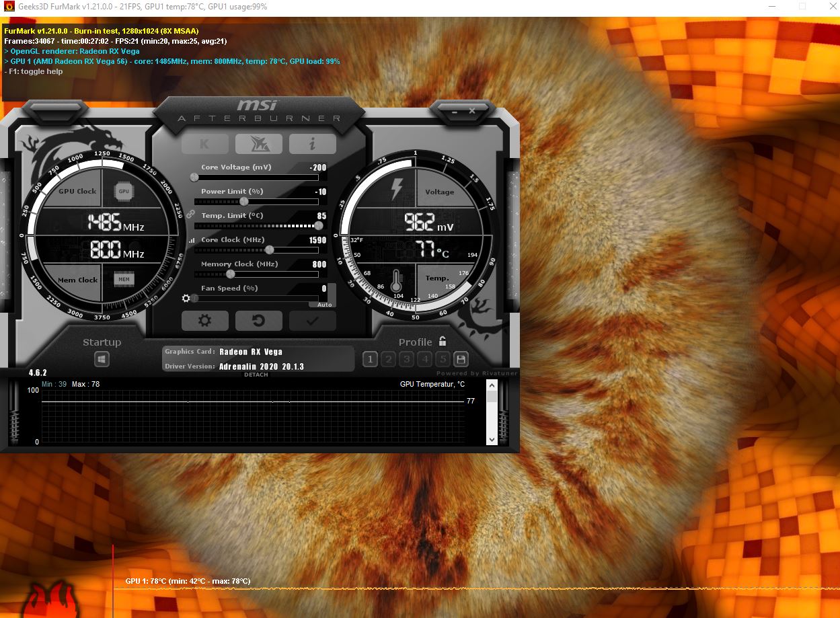Click the "77°C" temperature readout
The image size is (840, 618).
pos(431,250)
